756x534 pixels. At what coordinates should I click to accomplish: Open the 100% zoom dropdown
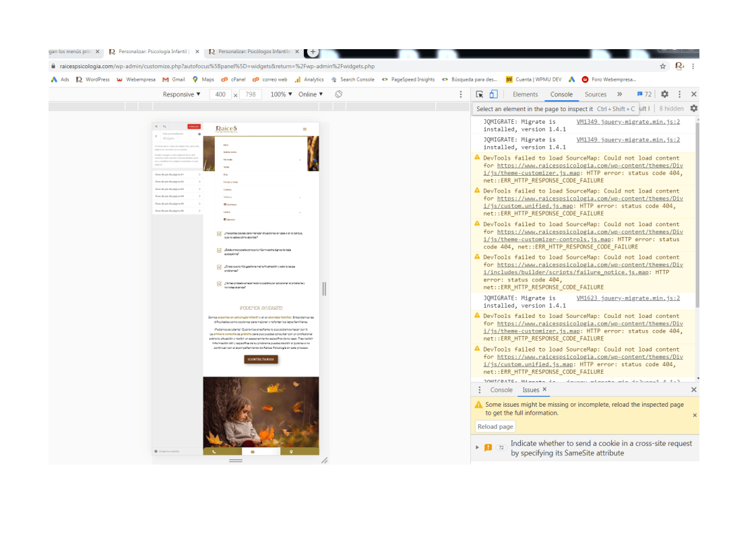(x=281, y=94)
